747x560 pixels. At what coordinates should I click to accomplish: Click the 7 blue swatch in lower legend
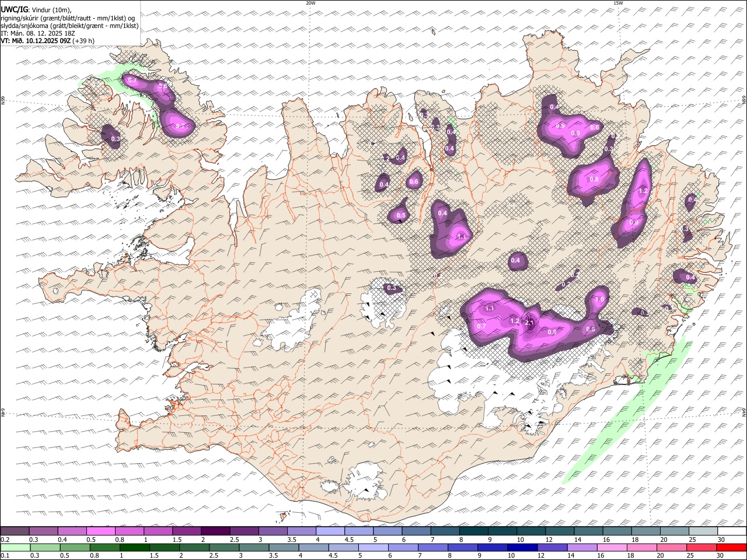tap(432, 547)
